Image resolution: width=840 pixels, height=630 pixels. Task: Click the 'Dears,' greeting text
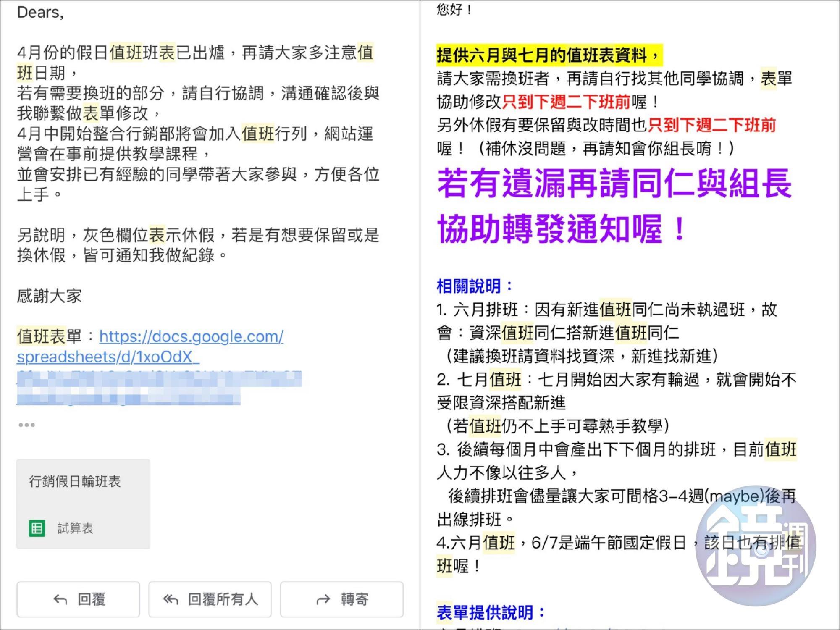coord(40,13)
